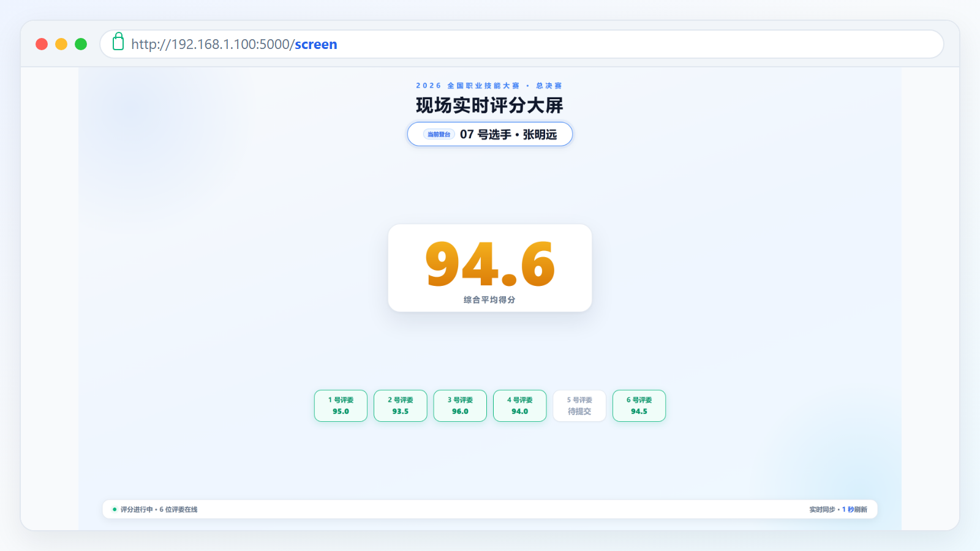
Task: Click the 综合平均得分 label
Action: coord(489,300)
